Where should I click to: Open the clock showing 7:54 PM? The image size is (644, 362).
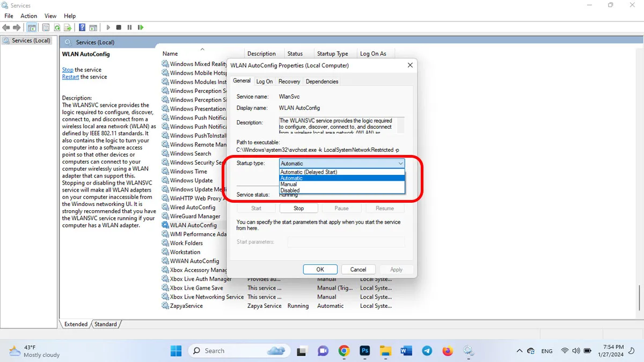[612, 351]
